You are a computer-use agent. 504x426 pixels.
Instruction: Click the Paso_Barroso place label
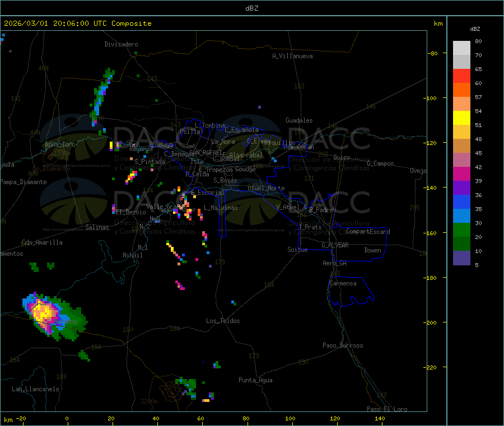[x=343, y=345]
